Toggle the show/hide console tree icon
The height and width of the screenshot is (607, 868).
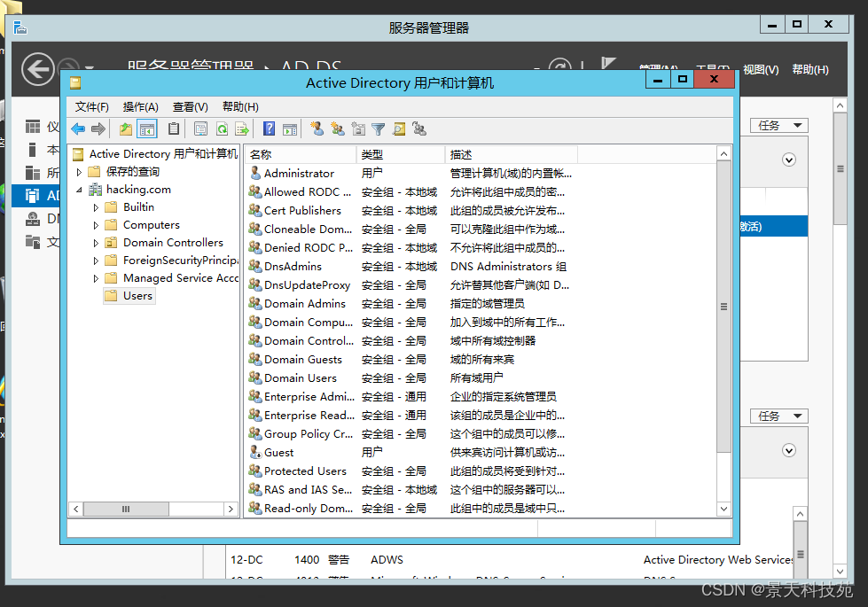pyautogui.click(x=147, y=128)
